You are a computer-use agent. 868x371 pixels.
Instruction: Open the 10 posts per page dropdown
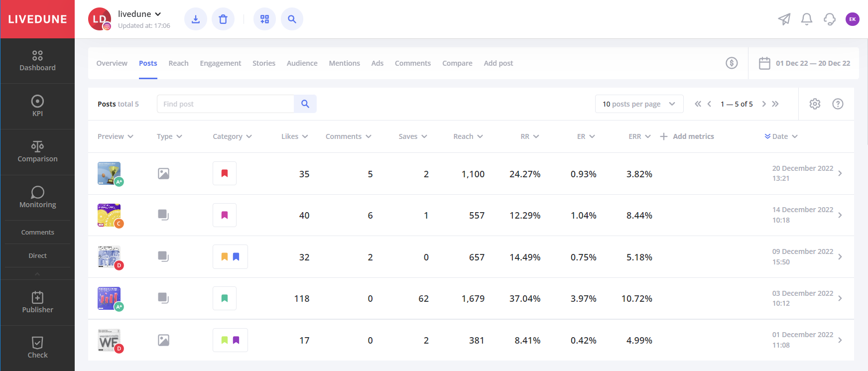coord(639,104)
